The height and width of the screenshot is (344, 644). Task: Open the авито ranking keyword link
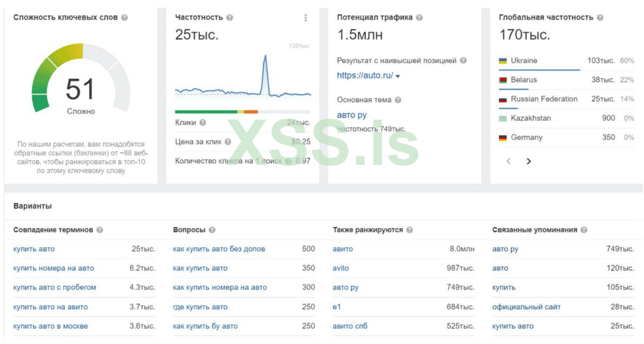[x=343, y=249]
